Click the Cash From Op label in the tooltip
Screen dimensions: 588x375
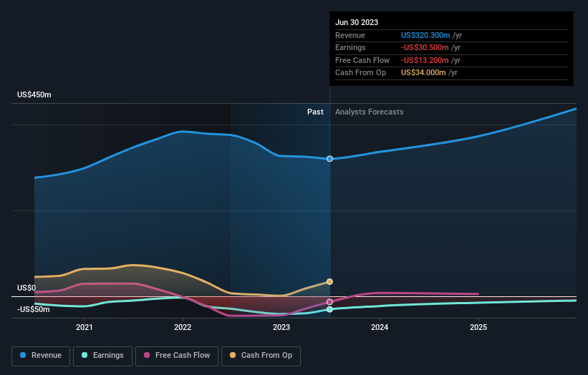tap(360, 73)
